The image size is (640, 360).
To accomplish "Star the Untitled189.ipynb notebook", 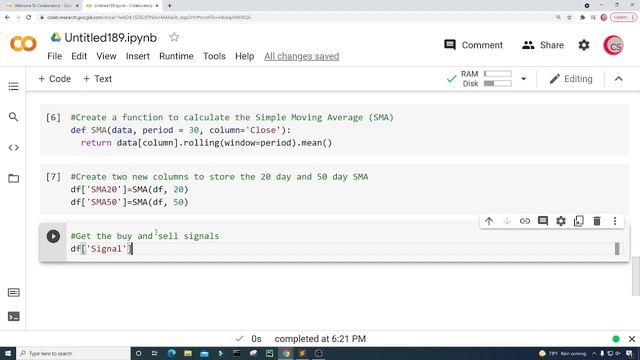I will [x=174, y=37].
